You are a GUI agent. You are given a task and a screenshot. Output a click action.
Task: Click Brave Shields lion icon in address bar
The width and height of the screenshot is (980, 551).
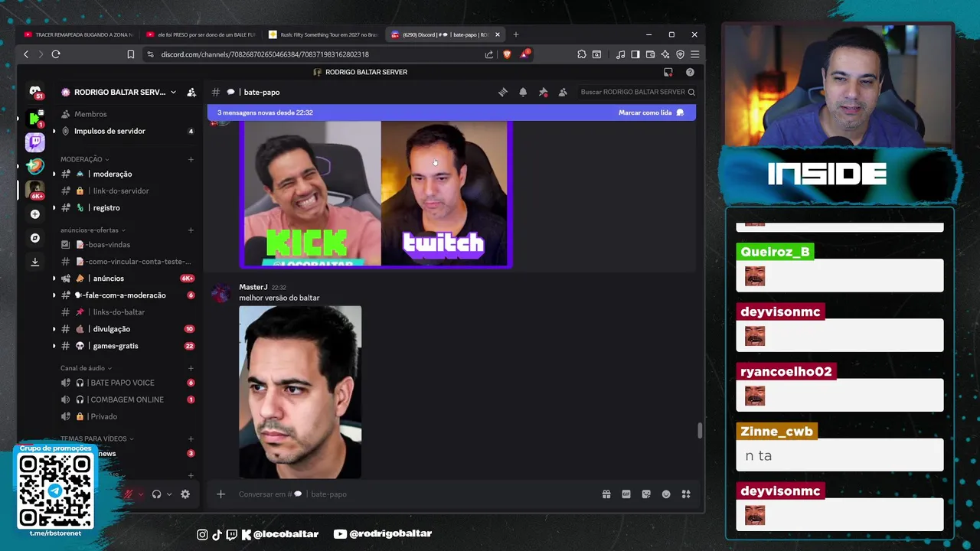507,54
